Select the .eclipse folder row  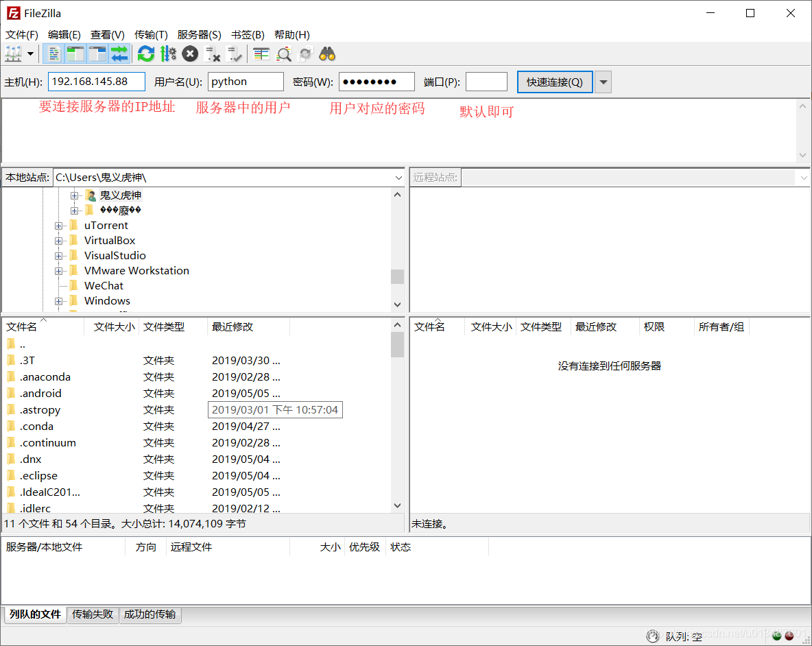point(197,476)
